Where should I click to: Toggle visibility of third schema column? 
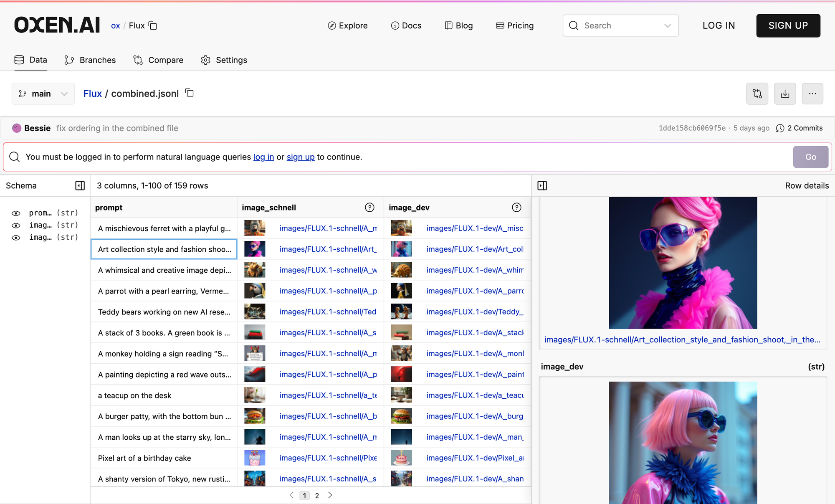pyautogui.click(x=16, y=238)
